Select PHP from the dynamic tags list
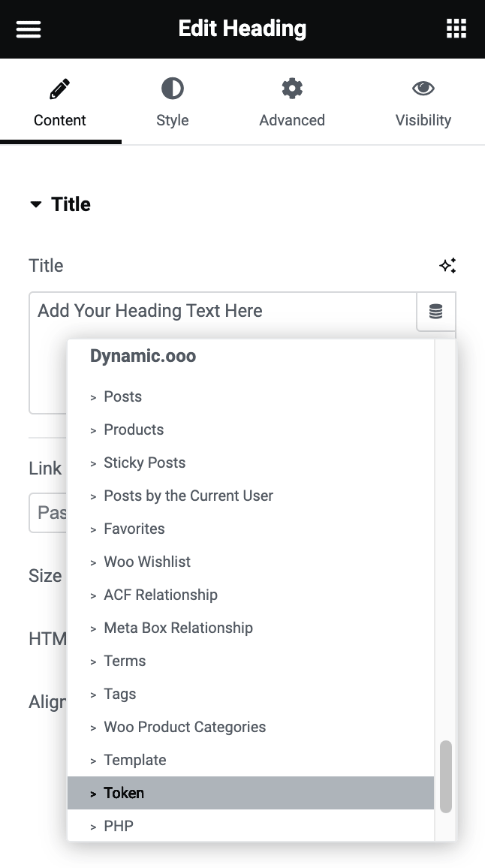 coord(119,826)
